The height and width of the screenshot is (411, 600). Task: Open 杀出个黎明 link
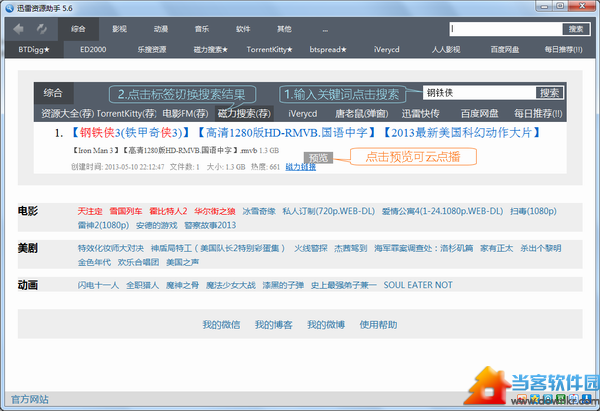[x=541, y=248]
